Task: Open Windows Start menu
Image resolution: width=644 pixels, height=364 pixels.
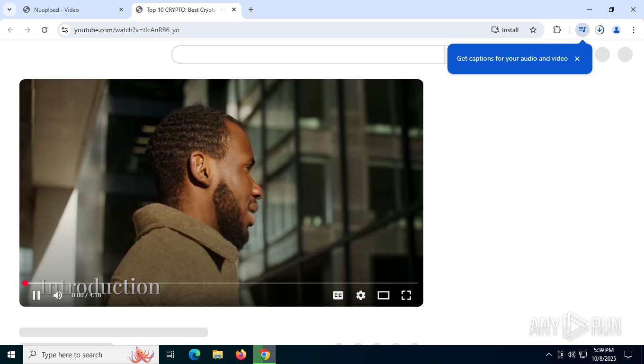Action: [11, 355]
